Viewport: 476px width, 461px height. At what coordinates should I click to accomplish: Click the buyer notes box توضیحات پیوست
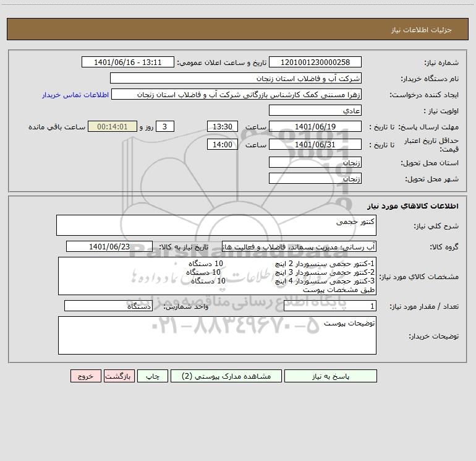(217, 335)
